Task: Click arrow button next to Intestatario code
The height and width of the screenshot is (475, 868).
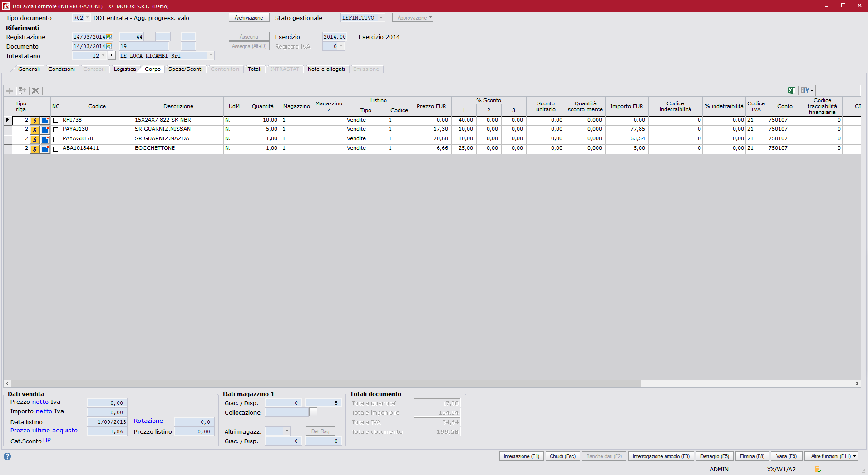Action: coord(112,55)
